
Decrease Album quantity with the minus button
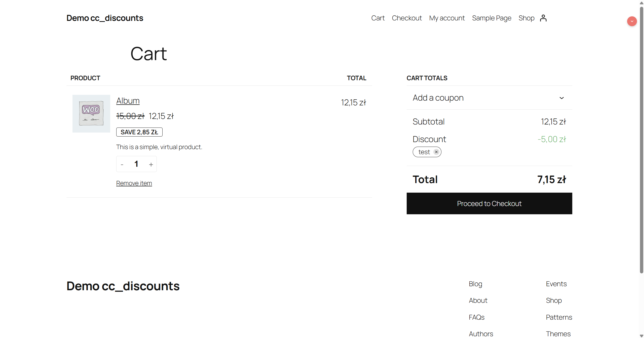(x=122, y=164)
